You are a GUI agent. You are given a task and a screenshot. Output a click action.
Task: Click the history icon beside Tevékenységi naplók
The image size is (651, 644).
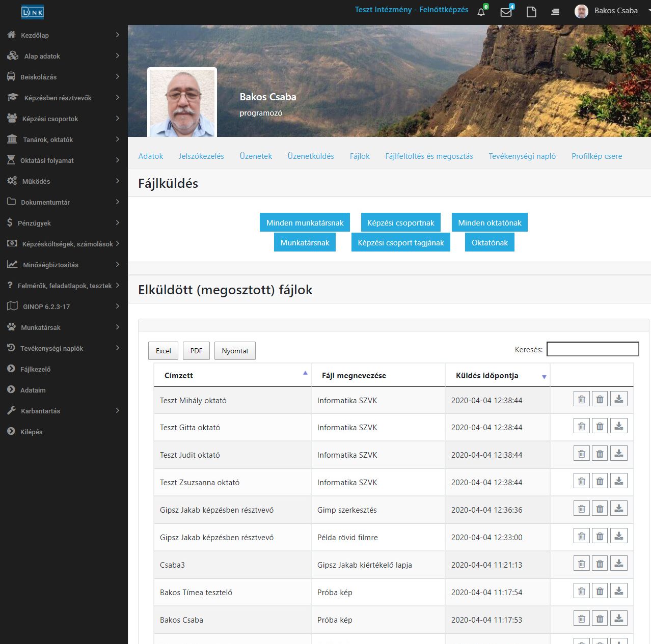(x=11, y=348)
